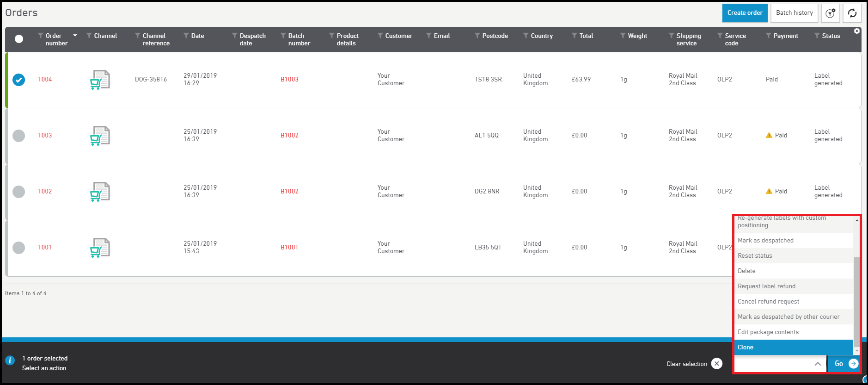The image size is (868, 385).
Task: Open the column settings gear icon
Action: tap(856, 31)
